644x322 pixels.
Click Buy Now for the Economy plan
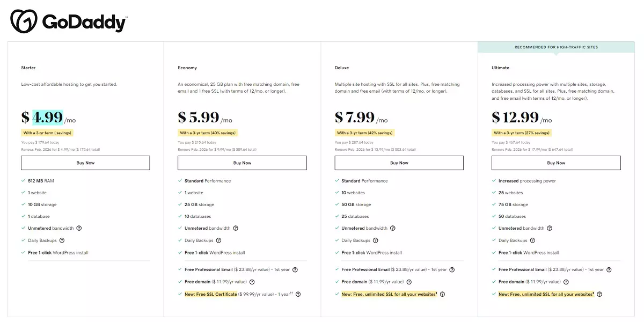pyautogui.click(x=242, y=163)
